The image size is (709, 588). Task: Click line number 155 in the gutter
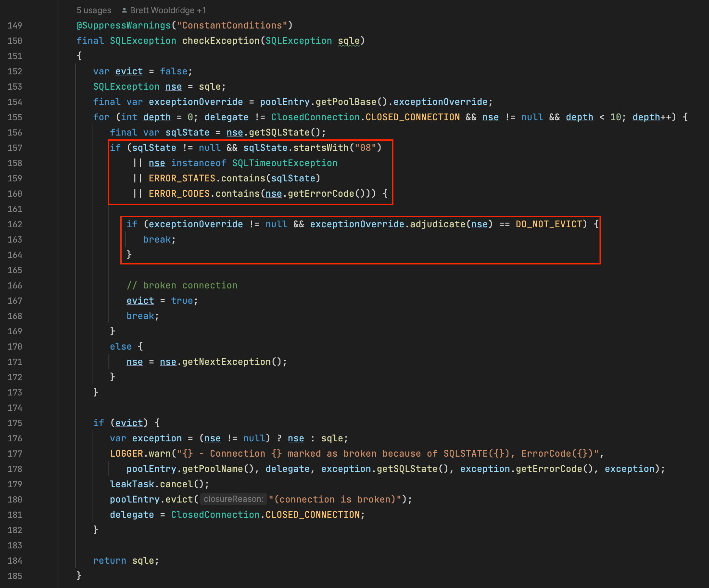pyautogui.click(x=15, y=117)
